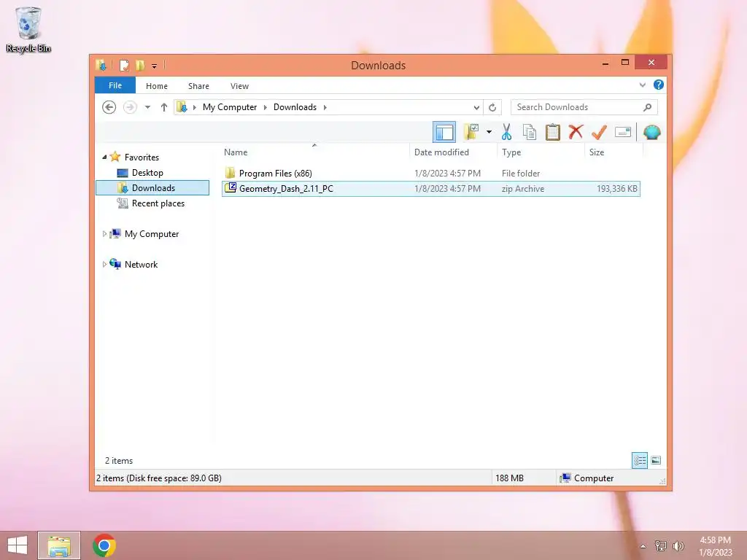Click Downloads in the address breadcrumb

(295, 107)
